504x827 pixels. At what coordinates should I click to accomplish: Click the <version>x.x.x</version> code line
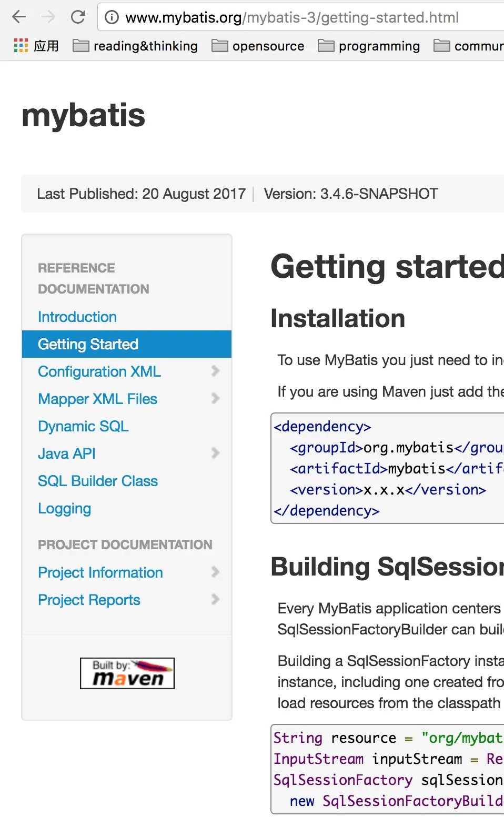(x=388, y=490)
